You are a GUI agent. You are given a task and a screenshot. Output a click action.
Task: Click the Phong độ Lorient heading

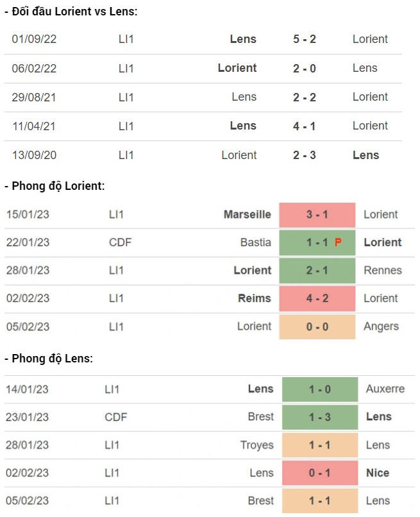55,186
